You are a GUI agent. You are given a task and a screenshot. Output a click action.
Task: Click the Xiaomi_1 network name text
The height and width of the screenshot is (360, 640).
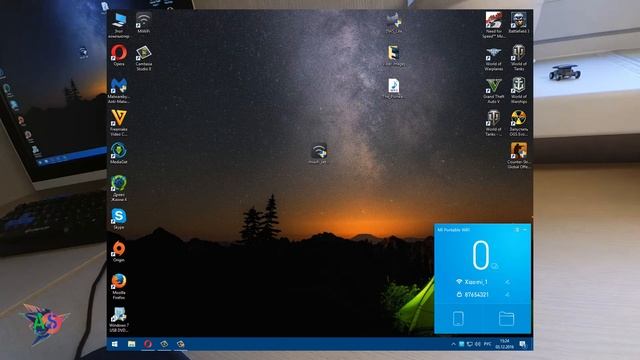(476, 282)
